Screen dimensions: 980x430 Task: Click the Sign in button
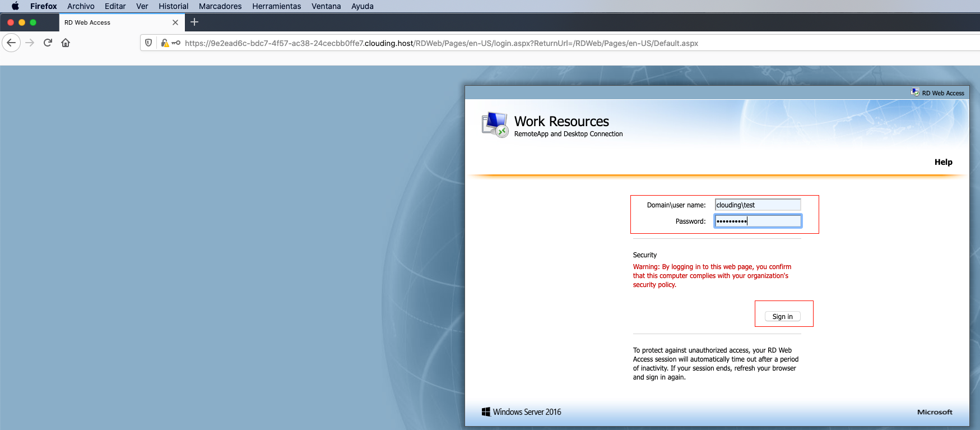tap(782, 316)
